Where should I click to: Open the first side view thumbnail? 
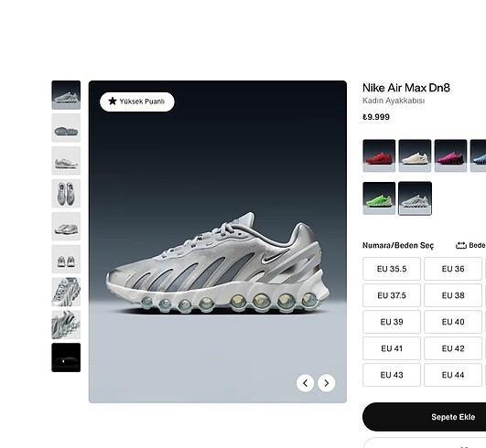pyautogui.click(x=66, y=95)
